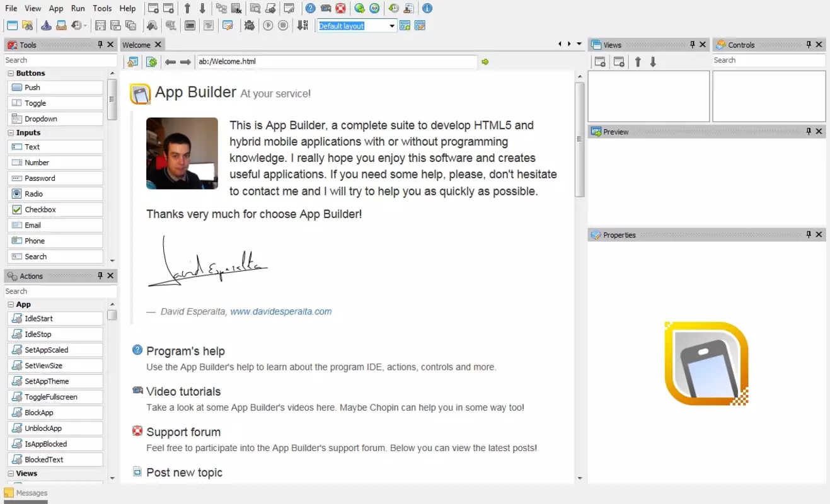830x504 pixels.
Task: Open the www.davidesperalta.com link
Action: coord(280,311)
